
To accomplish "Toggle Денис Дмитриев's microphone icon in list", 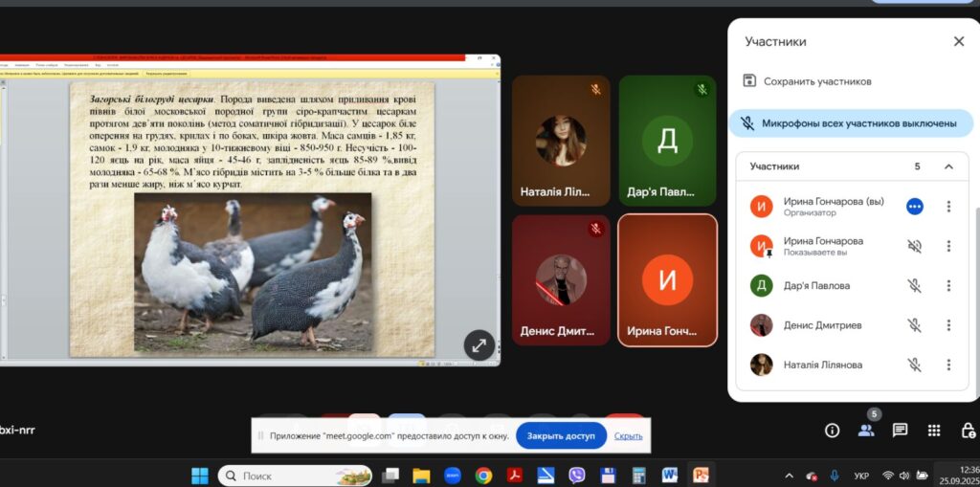I will pos(914,325).
